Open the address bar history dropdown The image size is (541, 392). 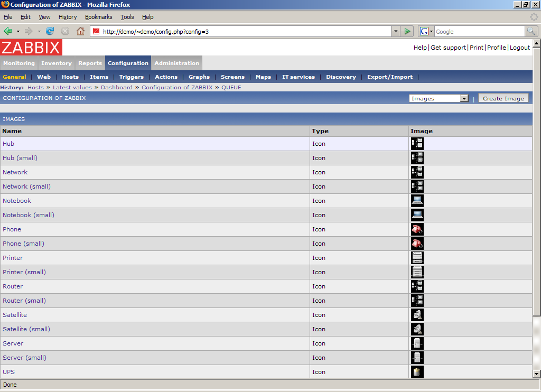coord(396,31)
